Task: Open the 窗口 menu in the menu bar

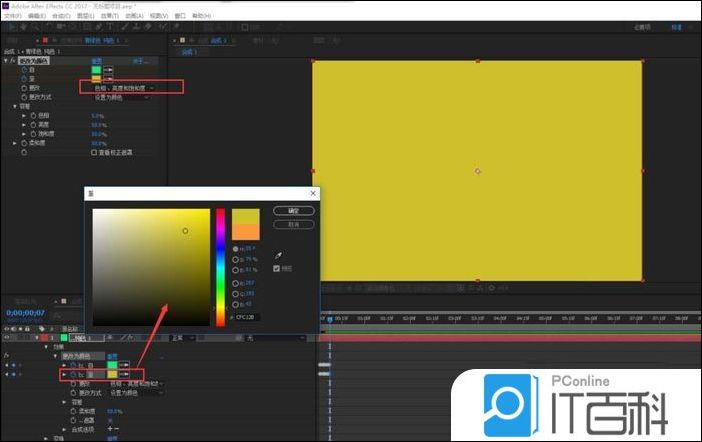Action: coord(178,16)
